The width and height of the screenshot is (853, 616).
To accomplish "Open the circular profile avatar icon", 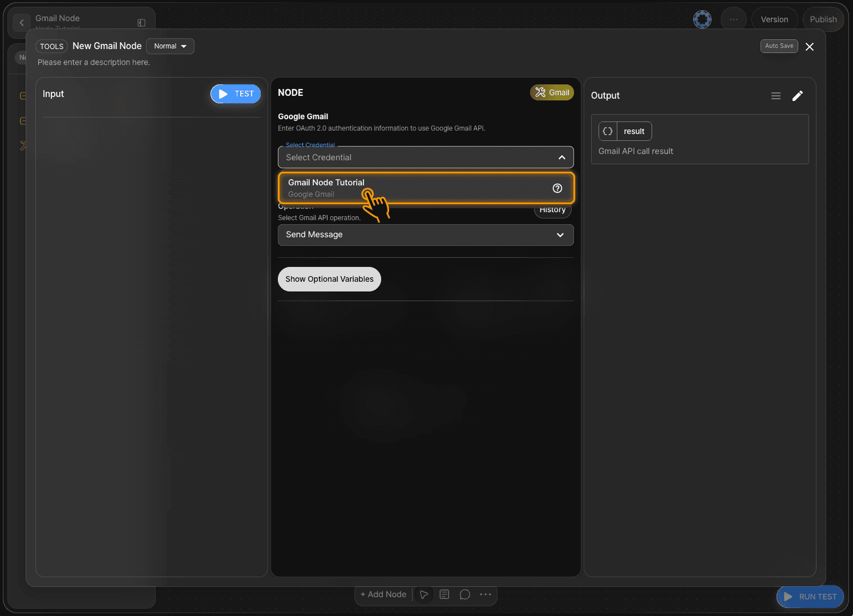I will pos(702,19).
